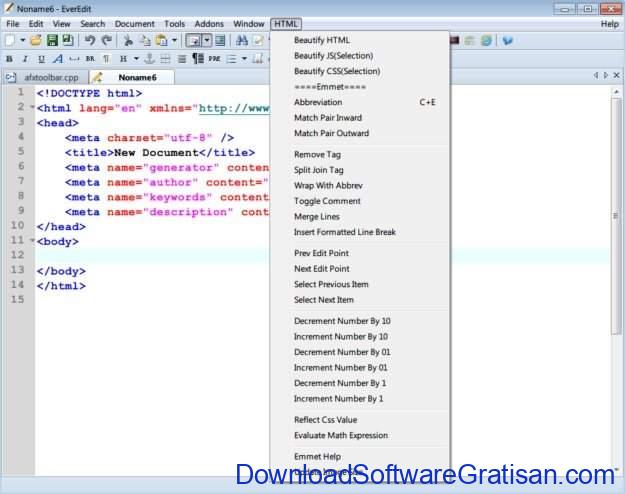Click the PRE preformatted text icon
625x494 pixels.
(x=214, y=59)
